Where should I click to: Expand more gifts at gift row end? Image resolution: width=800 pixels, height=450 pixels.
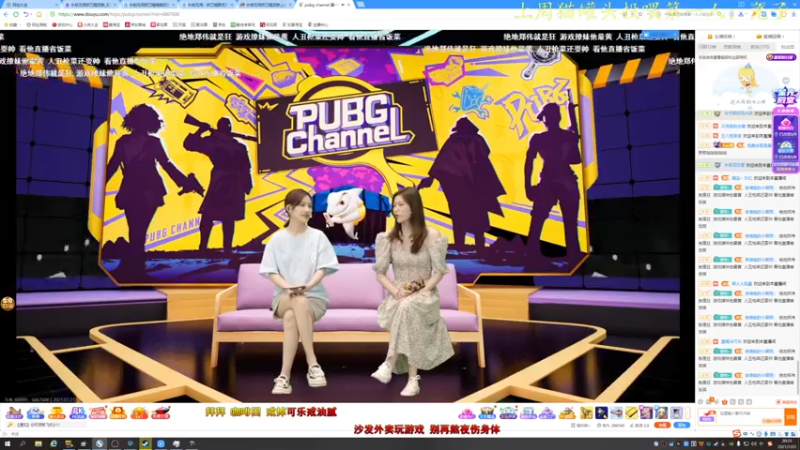(688, 412)
